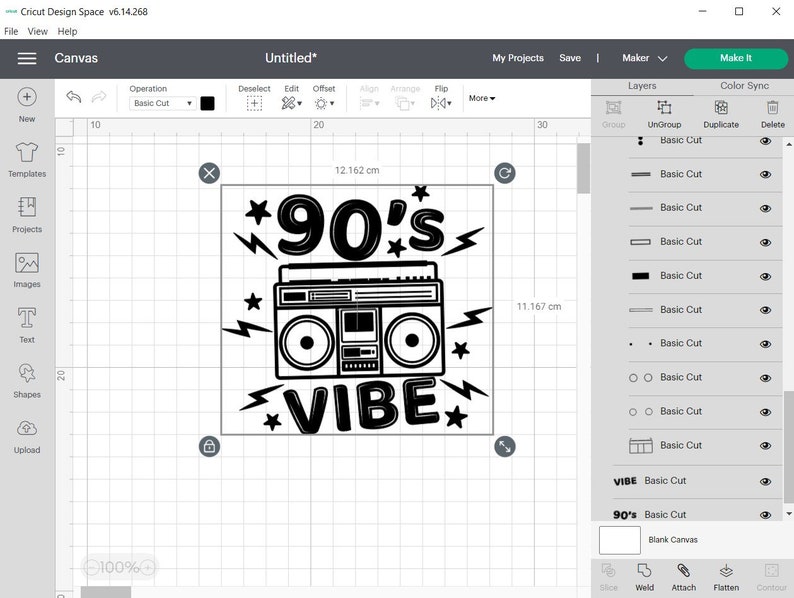Expand the Align dropdown
Screen dimensions: 794x598
(x=369, y=104)
